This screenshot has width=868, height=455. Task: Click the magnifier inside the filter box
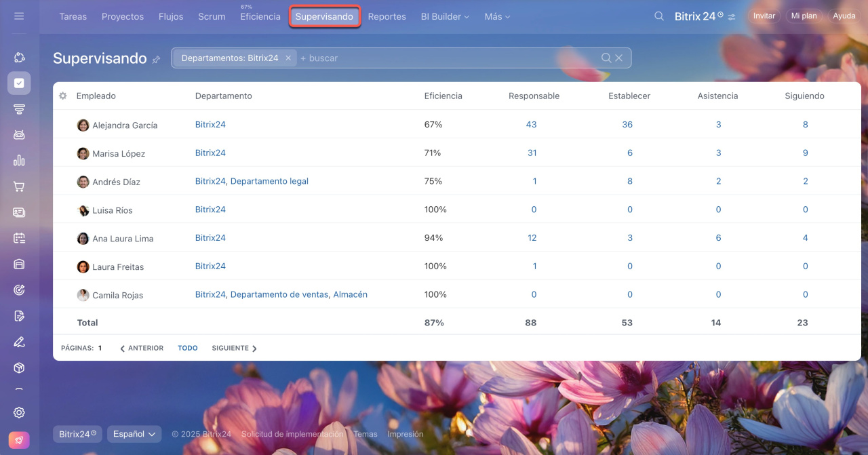[x=606, y=58]
